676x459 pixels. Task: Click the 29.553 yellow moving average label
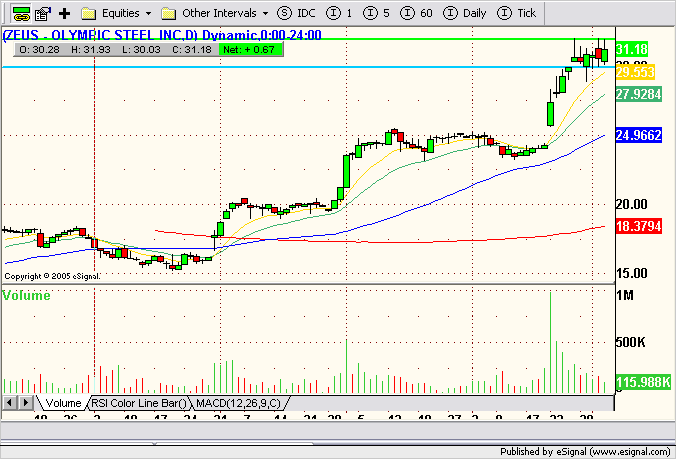(x=635, y=72)
